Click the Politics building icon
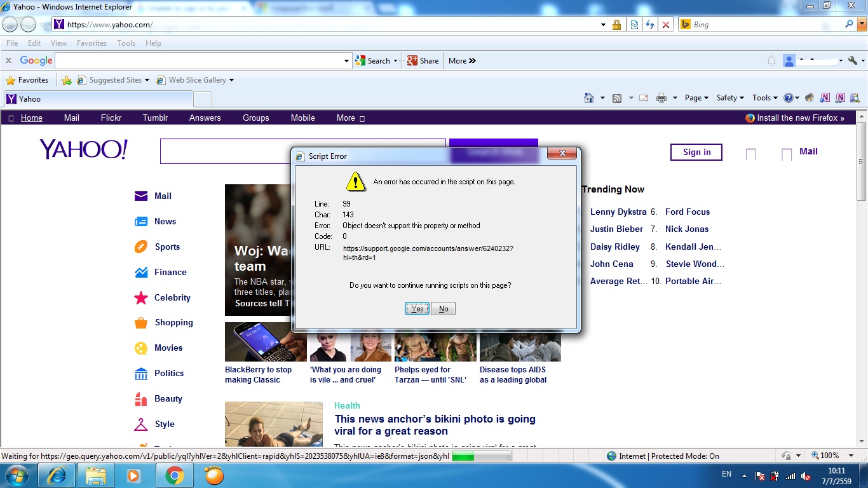This screenshot has width=868, height=488. (141, 373)
